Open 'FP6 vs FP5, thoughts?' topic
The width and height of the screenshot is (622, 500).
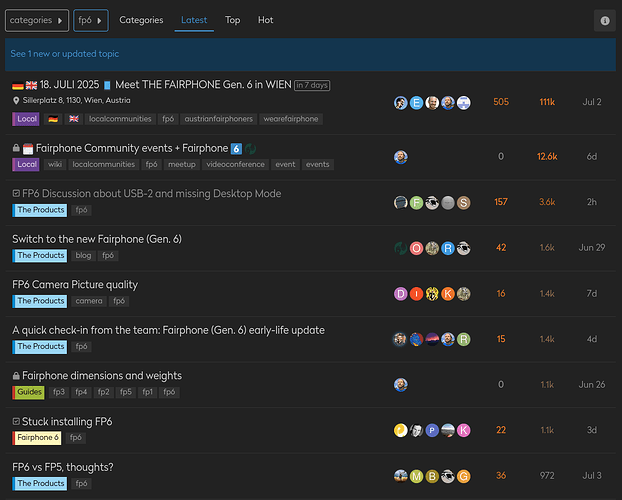coord(62,467)
